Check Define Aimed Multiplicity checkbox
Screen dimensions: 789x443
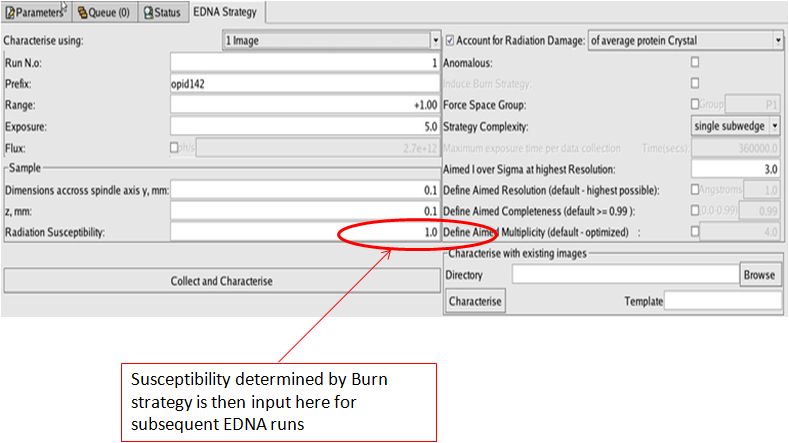(695, 232)
